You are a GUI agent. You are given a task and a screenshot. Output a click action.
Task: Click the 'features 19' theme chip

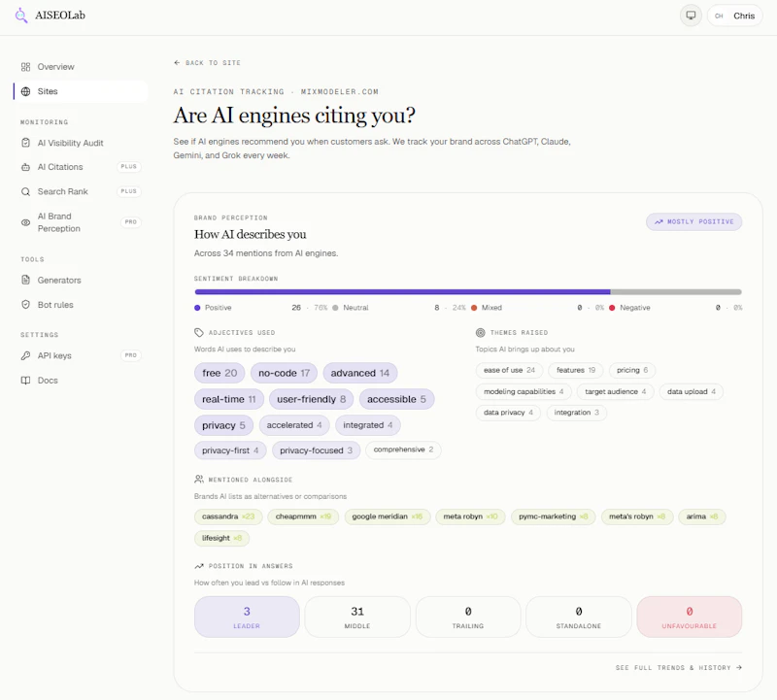tap(576, 370)
